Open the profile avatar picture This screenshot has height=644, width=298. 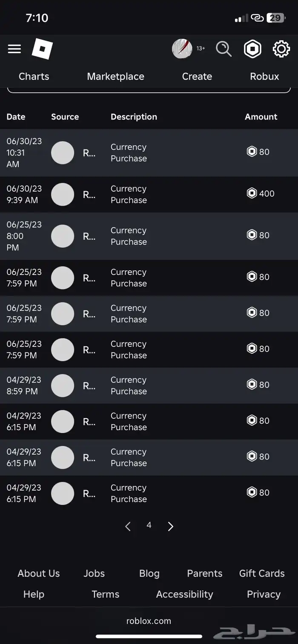tap(182, 49)
